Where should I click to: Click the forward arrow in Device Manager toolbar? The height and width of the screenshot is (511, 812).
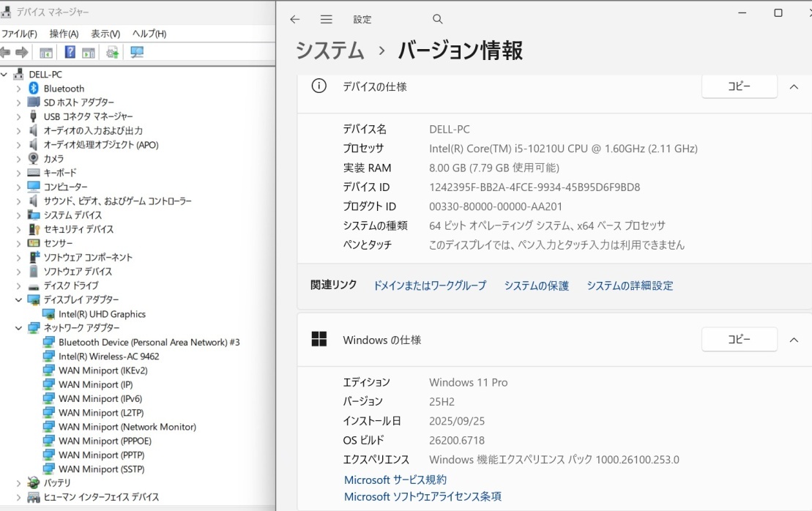click(22, 52)
